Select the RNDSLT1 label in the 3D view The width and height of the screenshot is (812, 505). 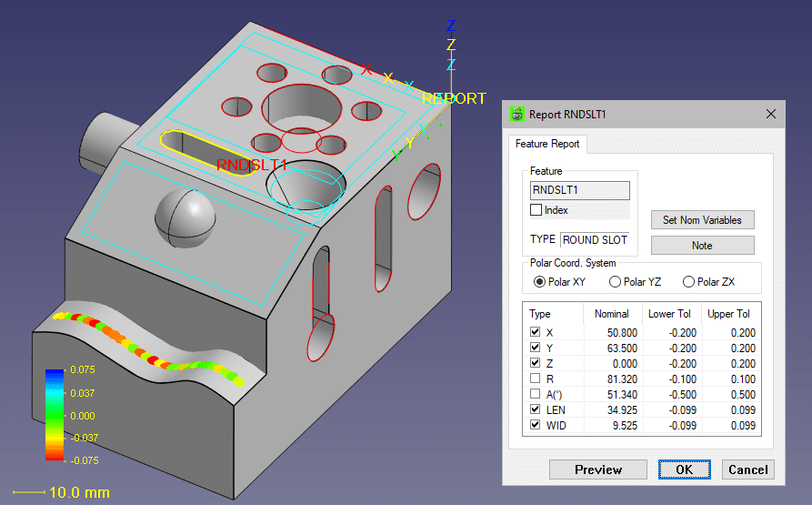click(x=252, y=166)
